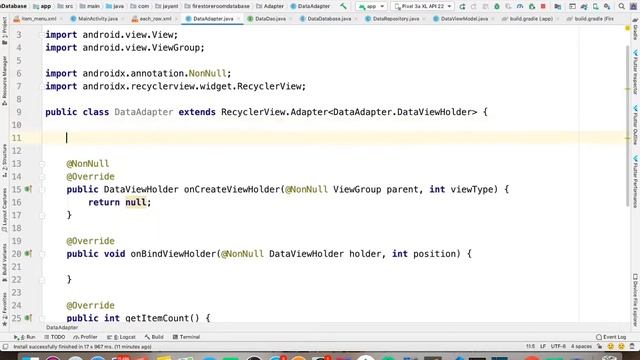Click the editor vertical scrollbar thumb

click(x=628, y=127)
